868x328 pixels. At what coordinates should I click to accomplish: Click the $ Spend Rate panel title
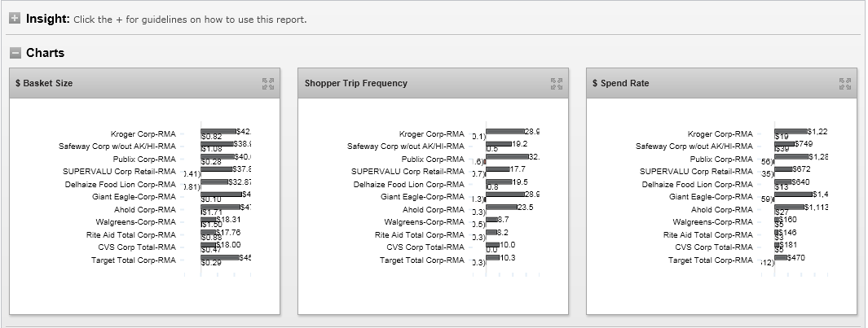pyautogui.click(x=620, y=83)
